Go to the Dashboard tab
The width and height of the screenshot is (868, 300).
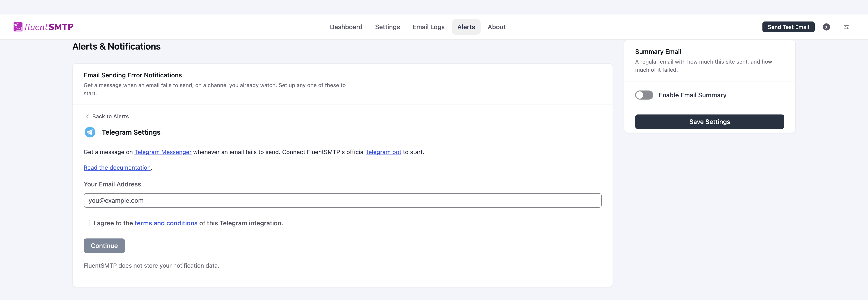(x=346, y=27)
